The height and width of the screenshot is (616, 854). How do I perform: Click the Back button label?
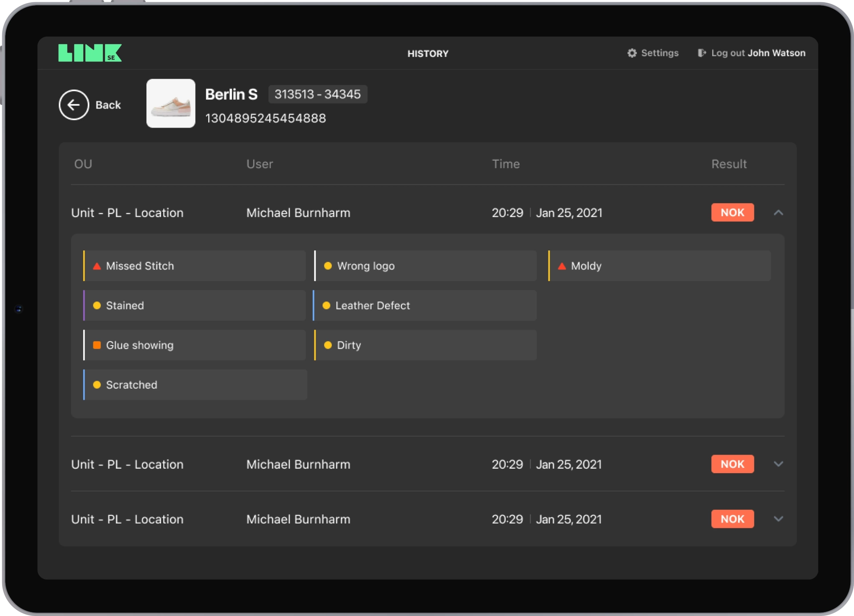(x=108, y=105)
